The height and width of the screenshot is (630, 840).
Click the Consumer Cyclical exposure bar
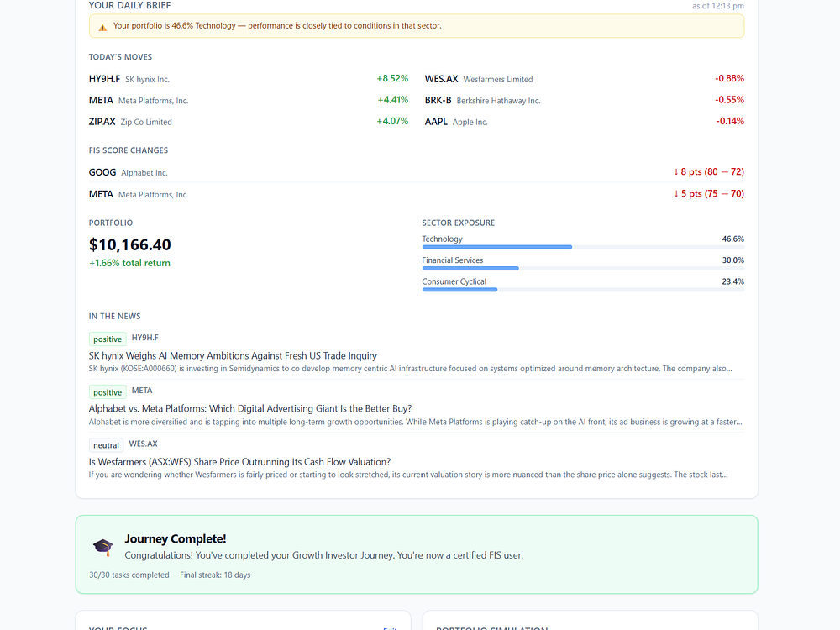[583, 290]
